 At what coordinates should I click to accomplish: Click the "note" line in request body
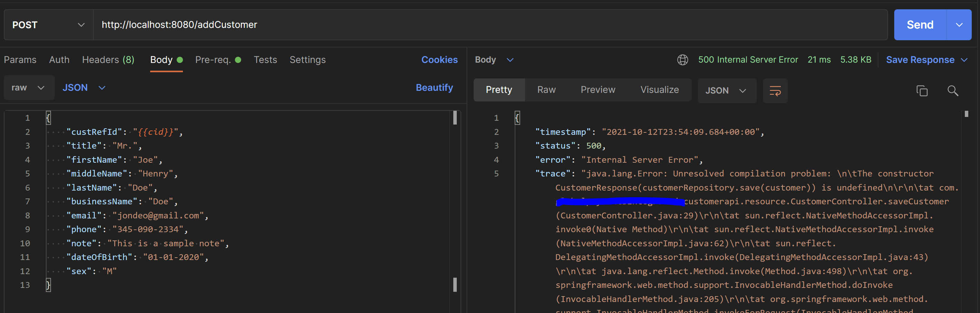coord(148,244)
